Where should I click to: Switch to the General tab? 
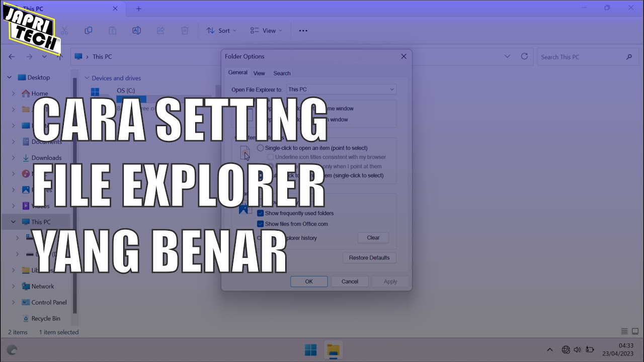237,72
